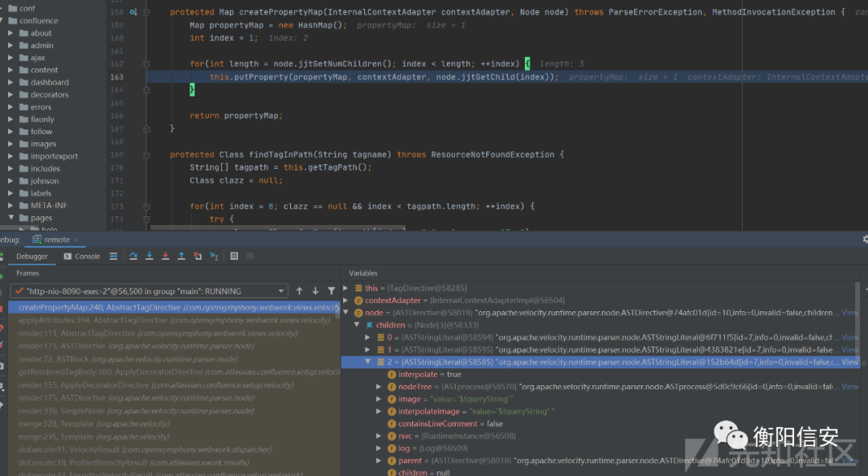The height and width of the screenshot is (476, 868).
Task: Select the importexport folder
Action: [54, 156]
